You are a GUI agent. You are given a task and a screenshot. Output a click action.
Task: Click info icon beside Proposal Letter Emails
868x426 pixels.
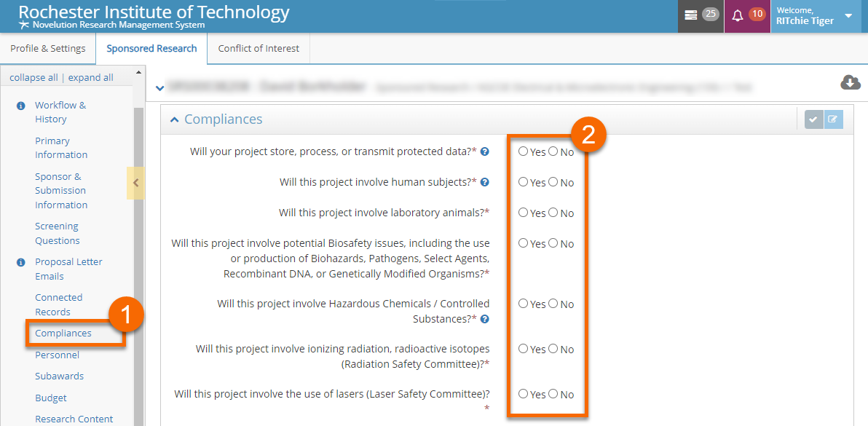tap(20, 262)
